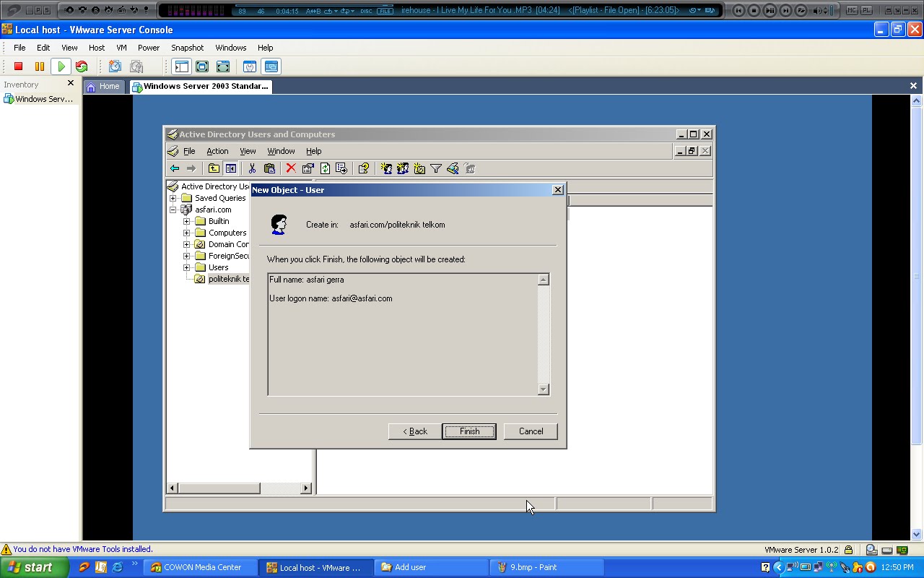Click the Cancel button

coord(531,431)
